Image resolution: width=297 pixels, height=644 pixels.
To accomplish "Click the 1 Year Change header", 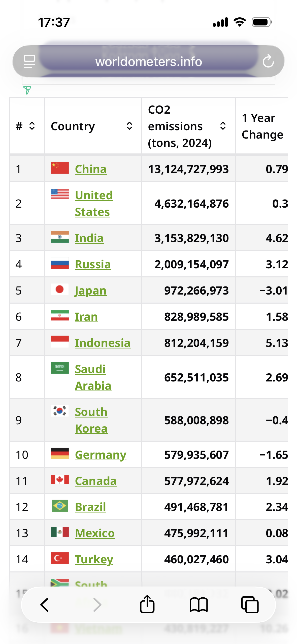I will pyautogui.click(x=262, y=126).
